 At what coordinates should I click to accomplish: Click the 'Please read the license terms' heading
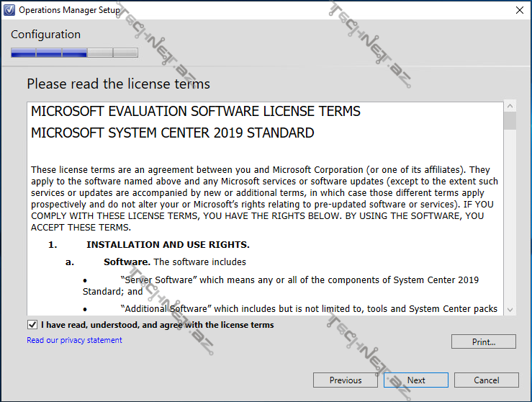tap(118, 84)
